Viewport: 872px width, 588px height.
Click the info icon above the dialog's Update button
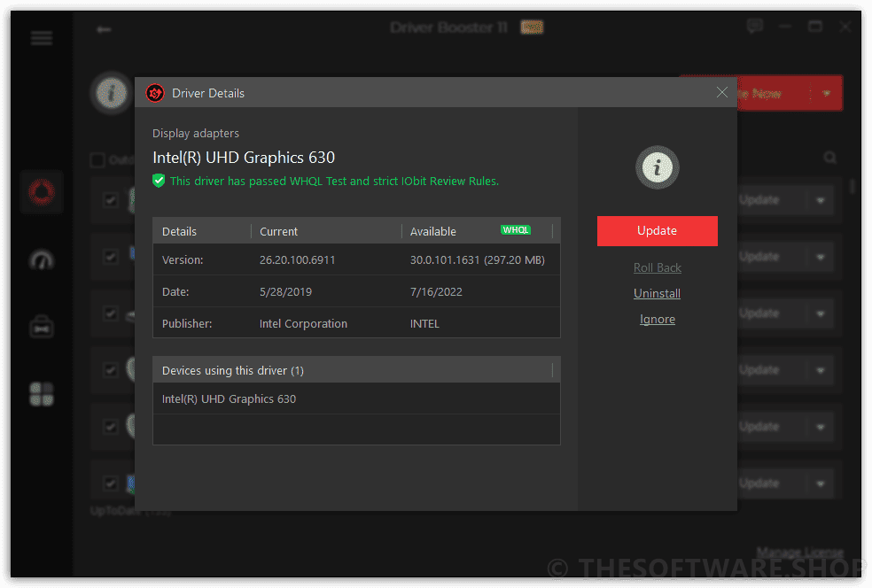click(658, 167)
